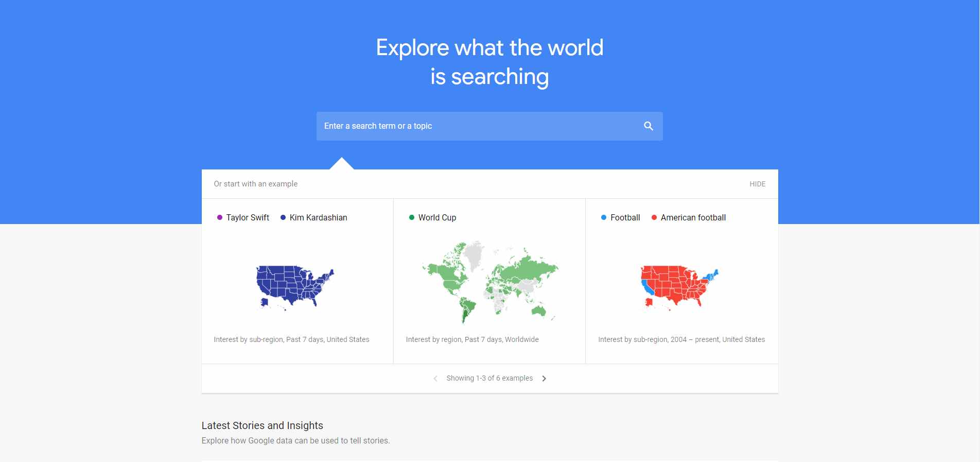
Task: Click the dark blue Kim Kardashian dot
Action: [x=283, y=218]
